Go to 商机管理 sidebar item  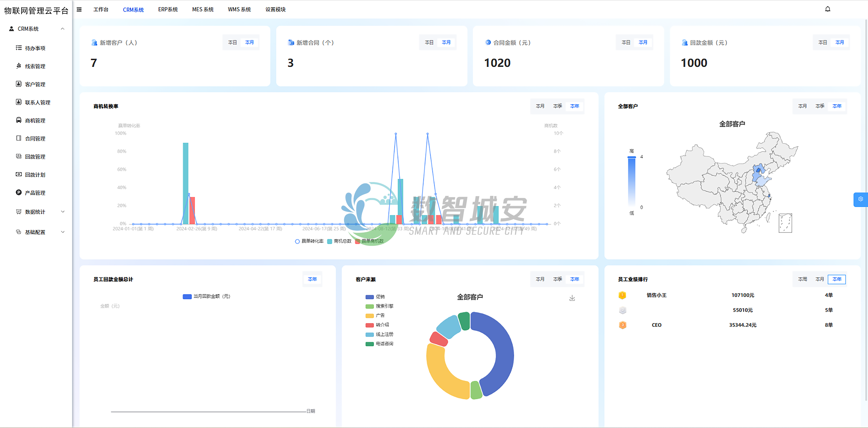point(35,121)
